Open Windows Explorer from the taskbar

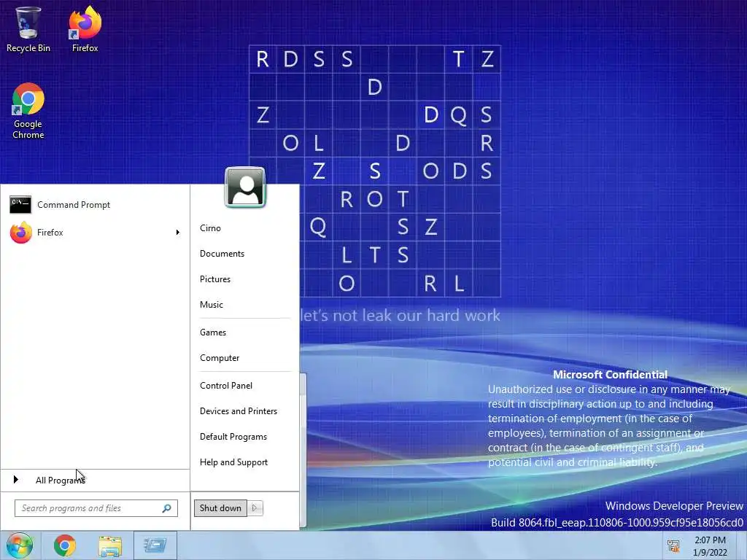(x=109, y=546)
